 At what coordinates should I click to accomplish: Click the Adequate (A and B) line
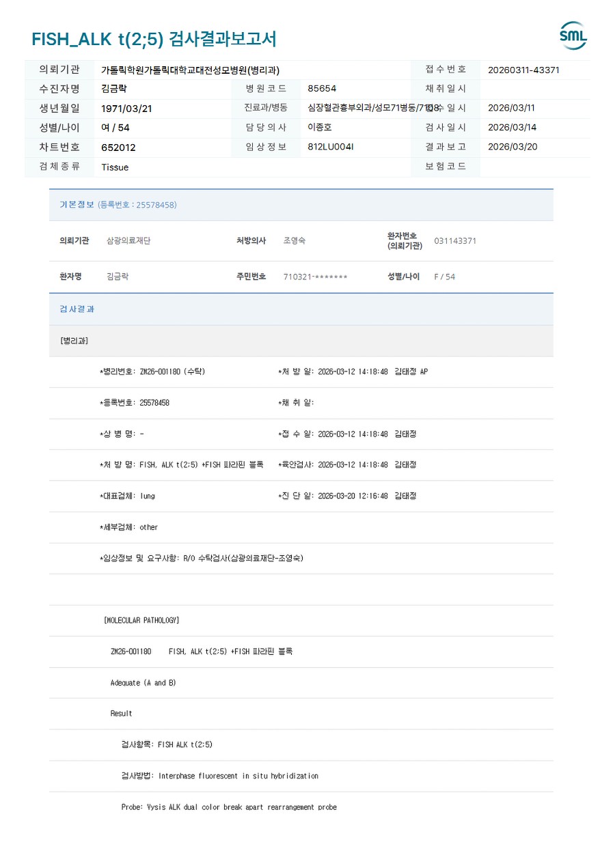tap(143, 682)
